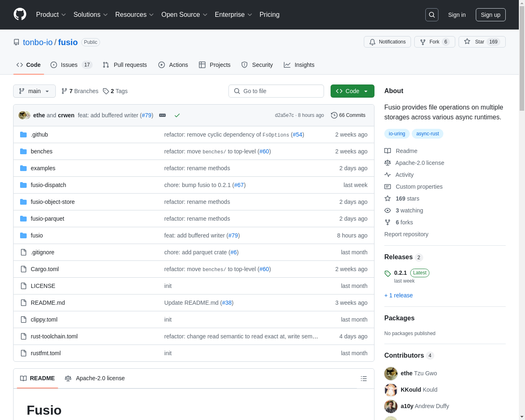
Task: Expand the Resources menu
Action: [x=135, y=15]
